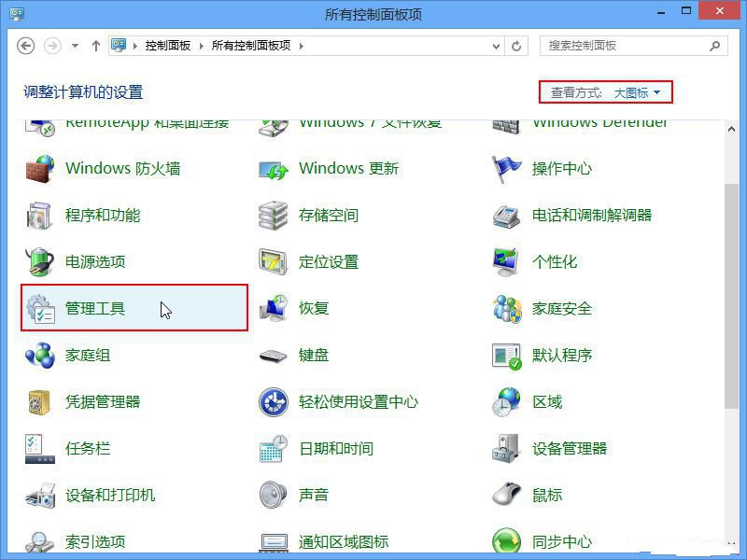
Task: Open 电源选项 battery icon
Action: pyautogui.click(x=40, y=262)
